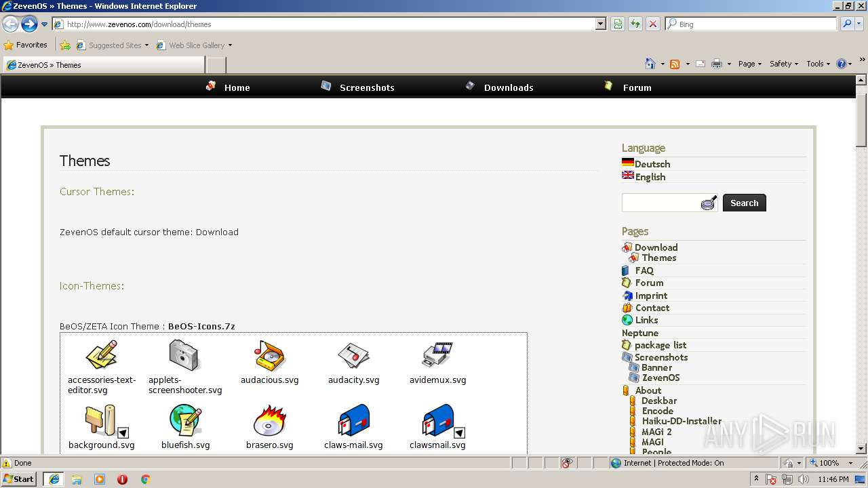Click the avidemux.svg icon
The height and width of the screenshot is (488, 868).
(x=437, y=356)
